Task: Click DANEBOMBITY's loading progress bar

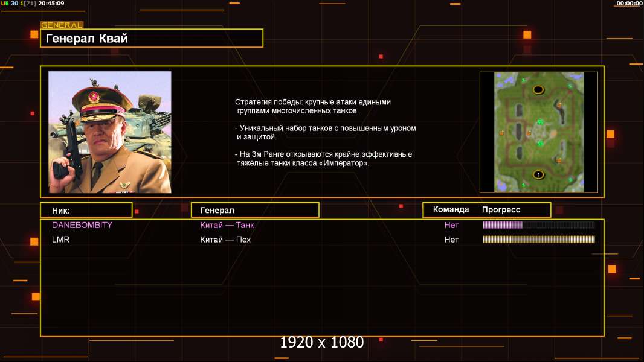Action: [x=539, y=224]
